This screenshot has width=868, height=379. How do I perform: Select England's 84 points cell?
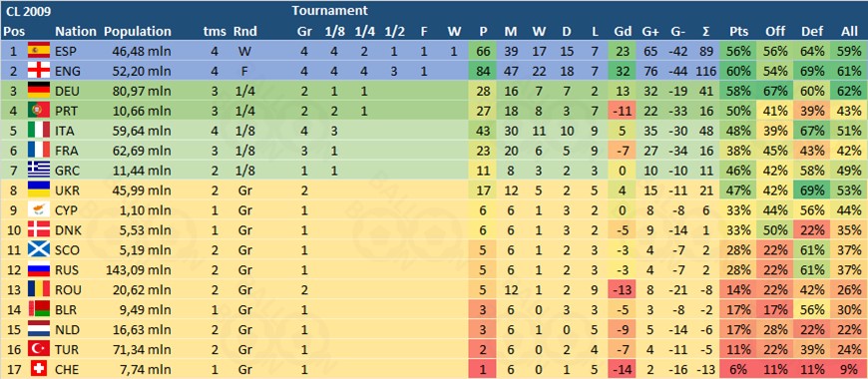point(483,71)
